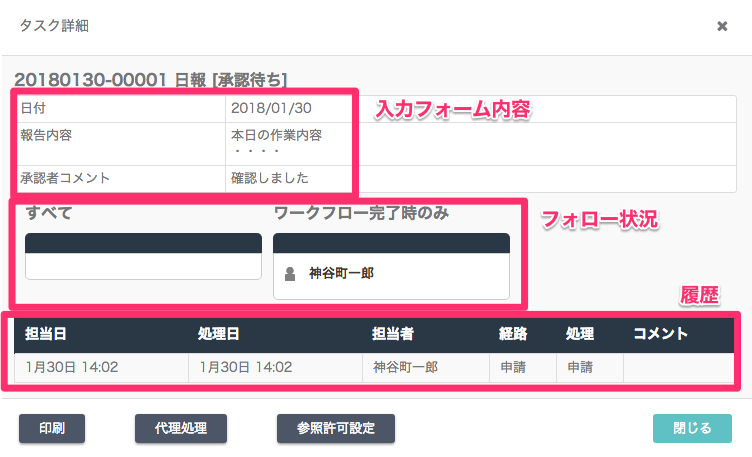
Task: Click the 2018/01/30 date value
Action: (271, 108)
